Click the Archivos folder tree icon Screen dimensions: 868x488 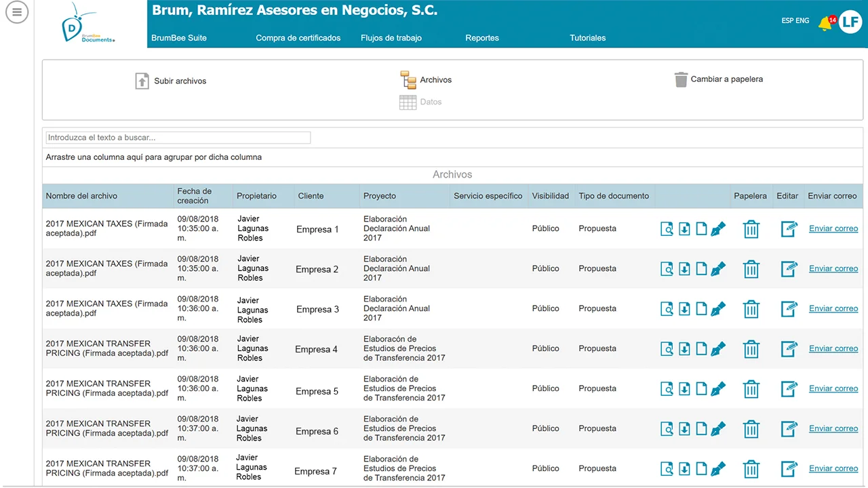pos(408,80)
